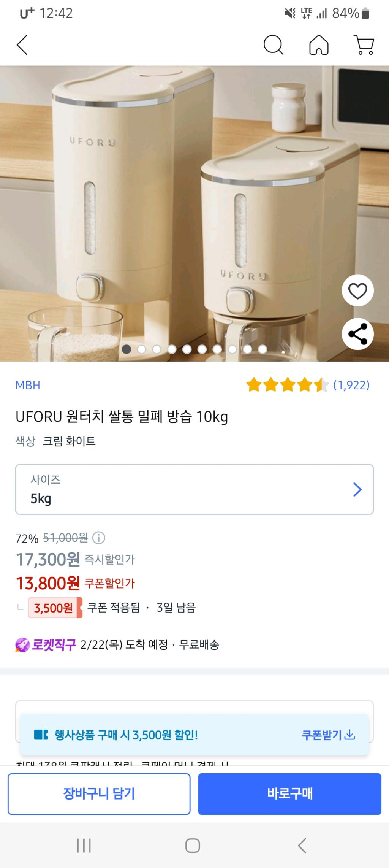Open the search magnifier icon
Viewport: 389px width, 868px height.
273,45
